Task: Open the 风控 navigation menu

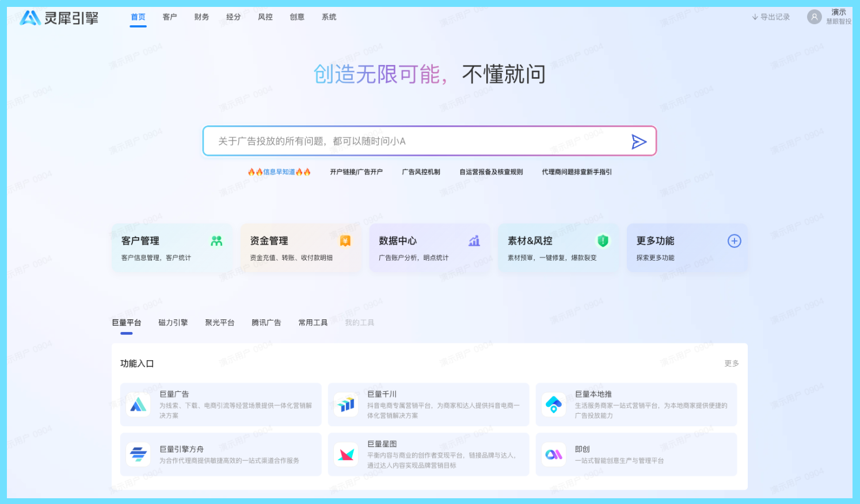Action: point(265,17)
